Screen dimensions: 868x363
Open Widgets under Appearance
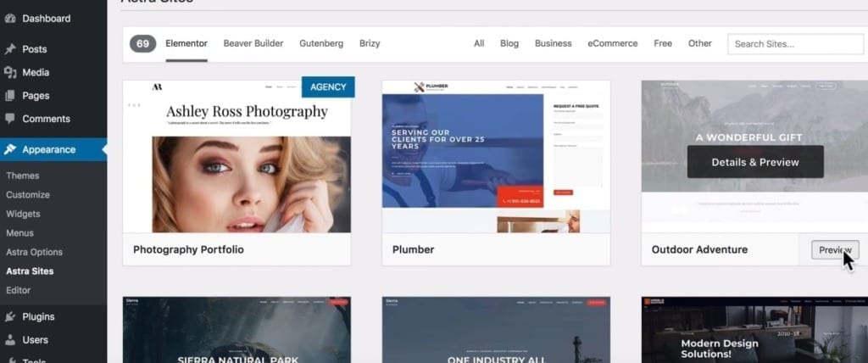pyautogui.click(x=23, y=214)
